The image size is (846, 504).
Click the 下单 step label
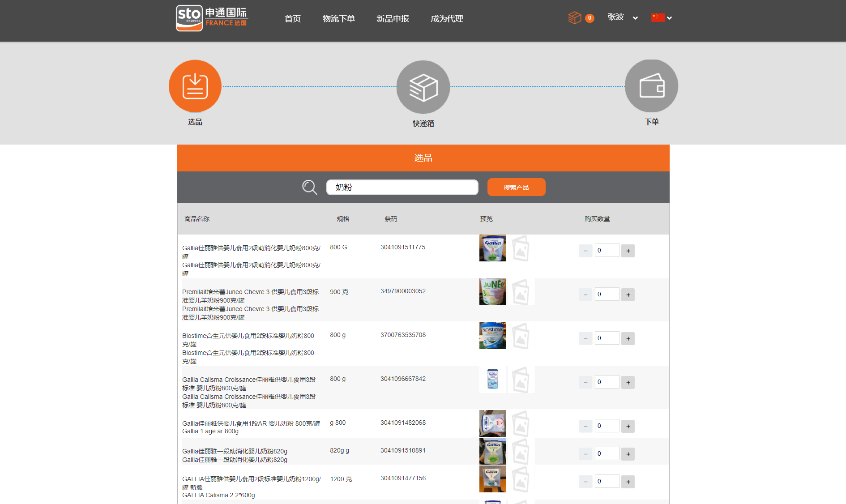click(651, 122)
